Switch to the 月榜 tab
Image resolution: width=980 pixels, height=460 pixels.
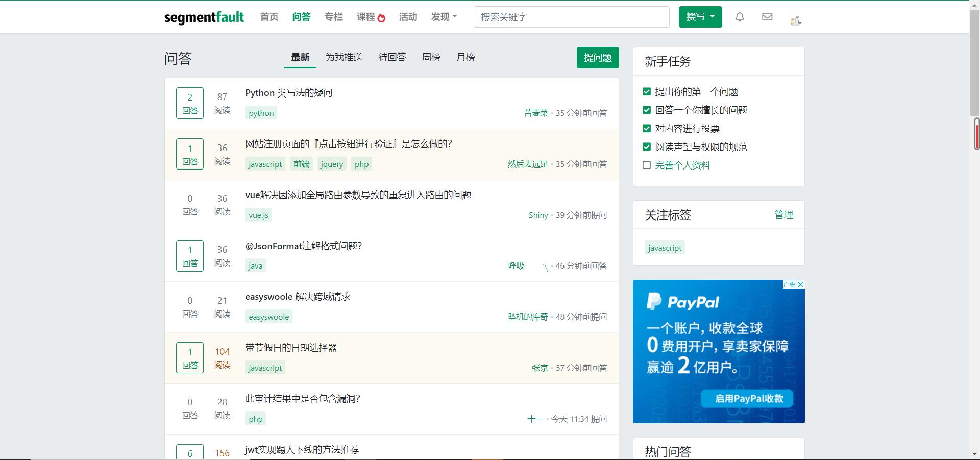click(x=465, y=57)
